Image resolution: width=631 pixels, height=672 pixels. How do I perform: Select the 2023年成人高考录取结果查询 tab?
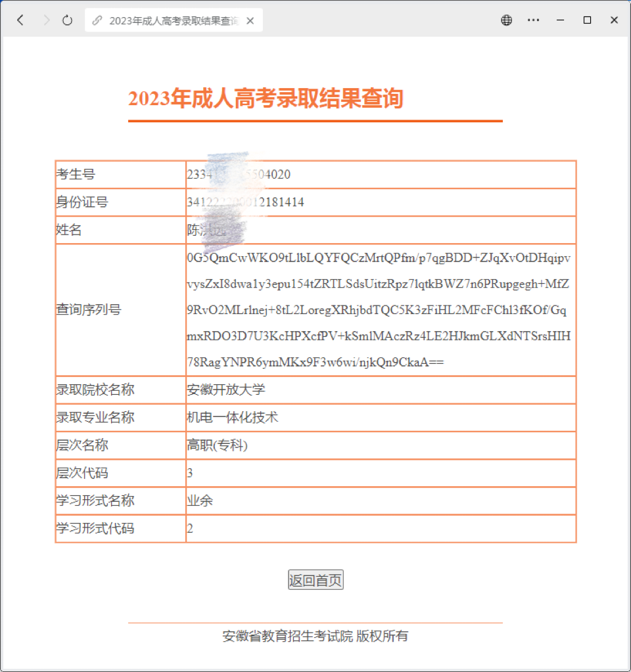pyautogui.click(x=174, y=20)
